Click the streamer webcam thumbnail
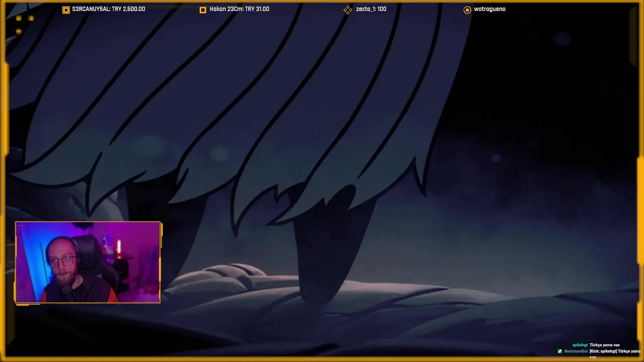This screenshot has height=362, width=644. click(88, 262)
